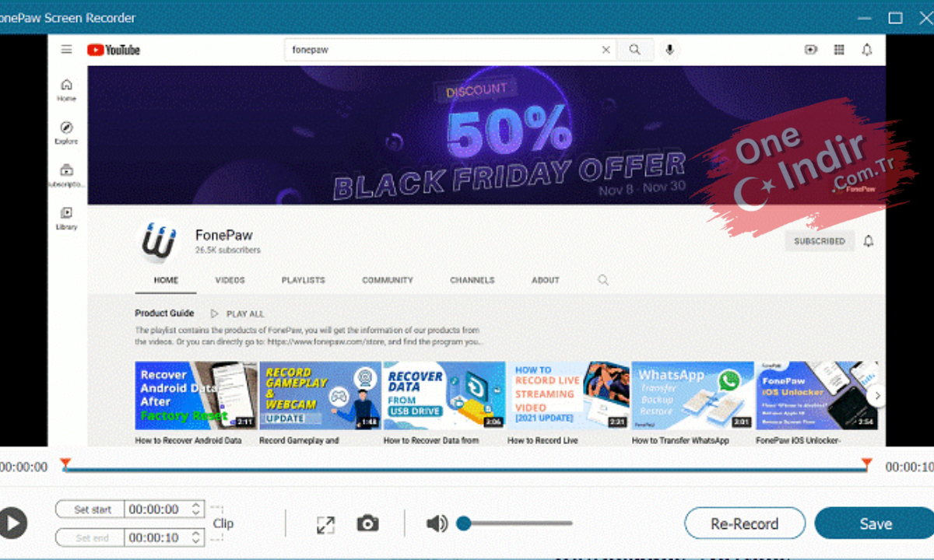Image resolution: width=934 pixels, height=560 pixels.
Task: Switch to the PLAYLISTS tab
Action: pyautogui.click(x=304, y=280)
